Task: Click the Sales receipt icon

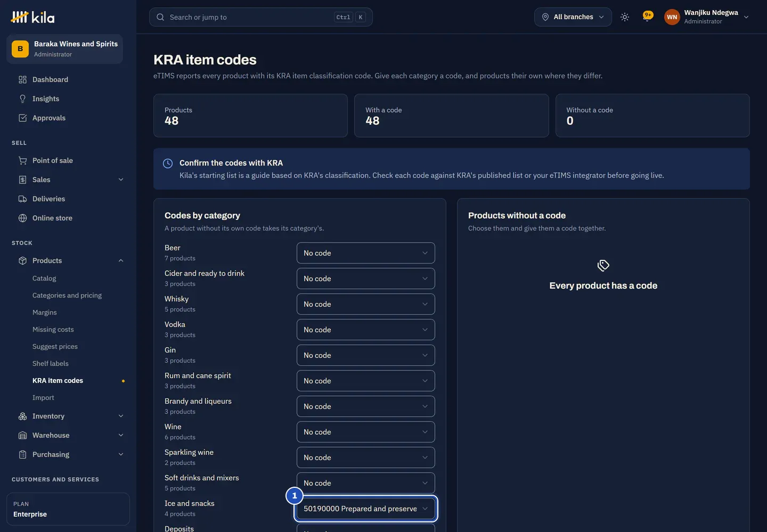Action: [22, 179]
